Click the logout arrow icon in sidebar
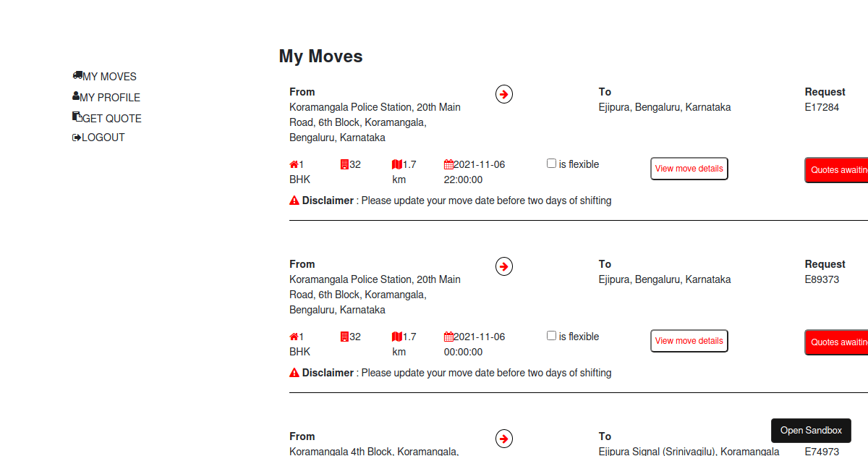Viewport: 868px width, 456px height. click(x=77, y=138)
